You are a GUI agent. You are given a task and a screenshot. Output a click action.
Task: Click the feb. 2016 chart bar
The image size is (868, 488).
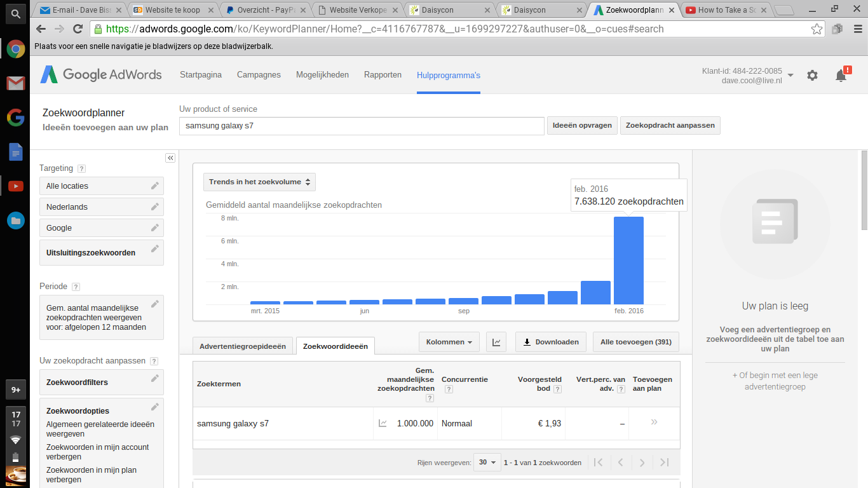[628, 261]
